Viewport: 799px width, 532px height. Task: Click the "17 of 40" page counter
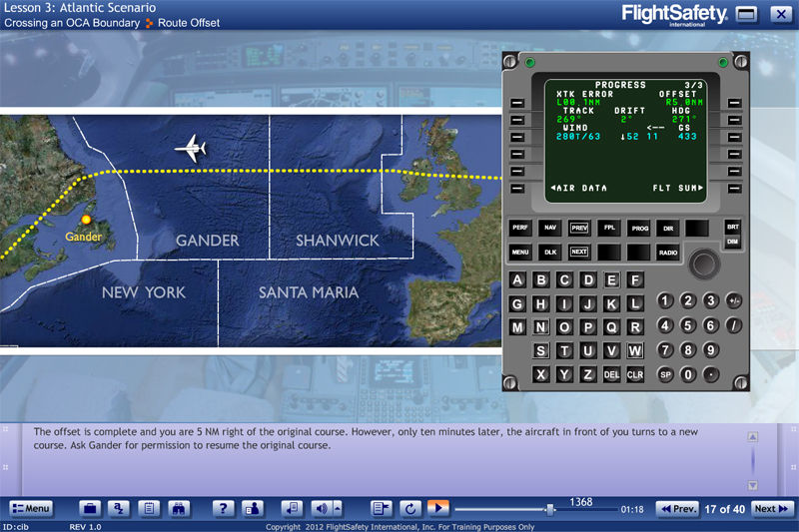(x=725, y=509)
